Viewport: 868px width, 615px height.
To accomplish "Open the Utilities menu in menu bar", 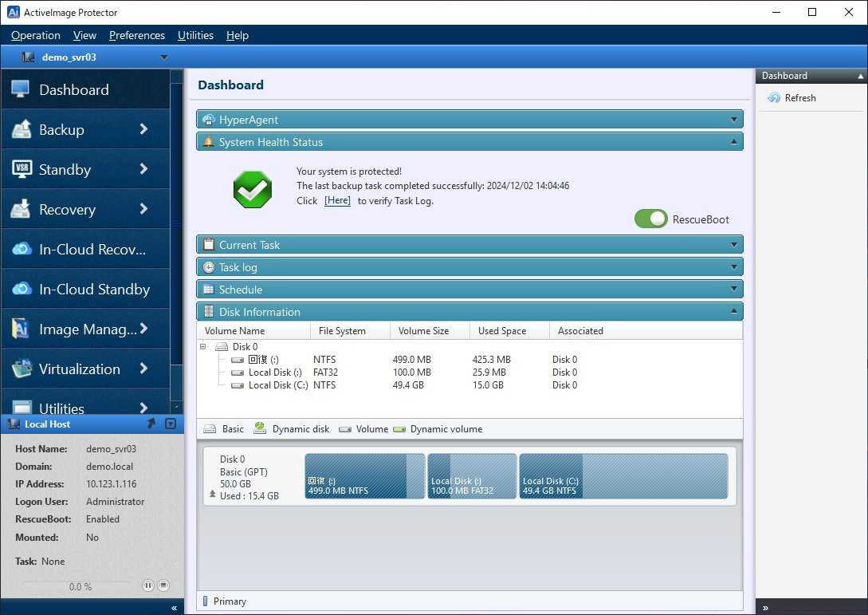I will click(195, 35).
